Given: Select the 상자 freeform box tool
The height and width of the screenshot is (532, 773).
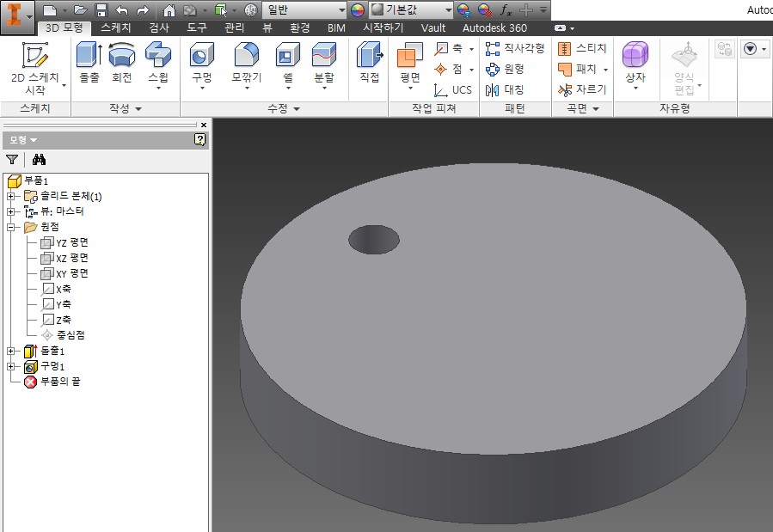Looking at the screenshot, I should 635,65.
